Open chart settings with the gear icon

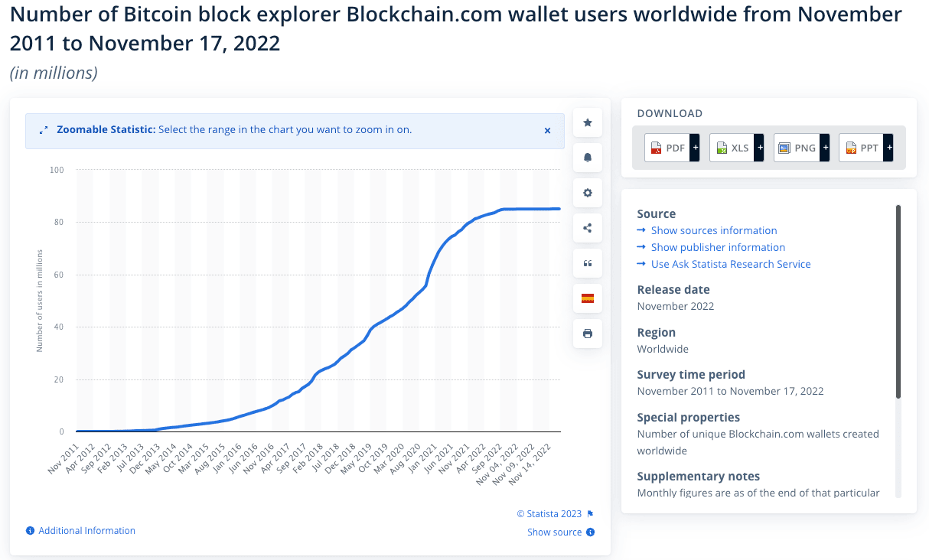point(587,193)
